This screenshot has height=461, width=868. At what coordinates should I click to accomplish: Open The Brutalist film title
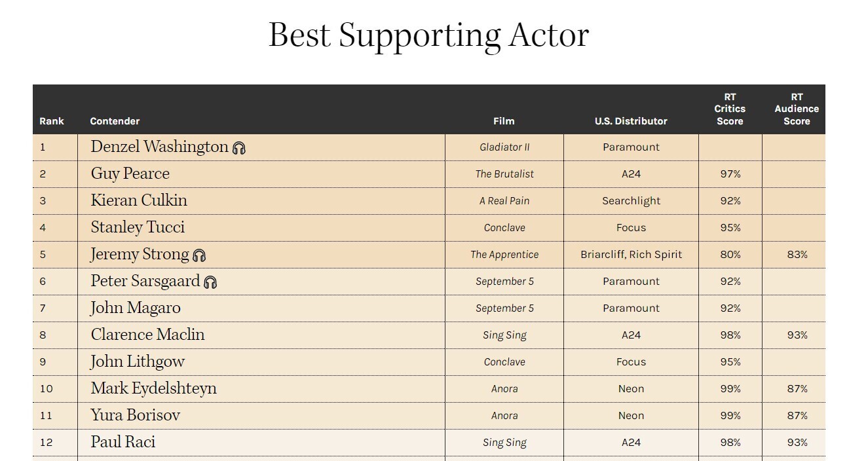(x=504, y=174)
